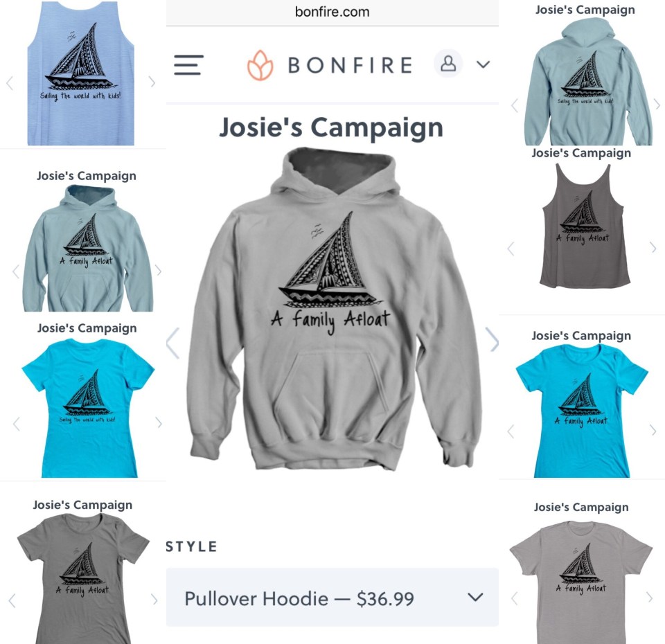Expand the account dropdown chevron
Screen dimensions: 665x644
(483, 64)
